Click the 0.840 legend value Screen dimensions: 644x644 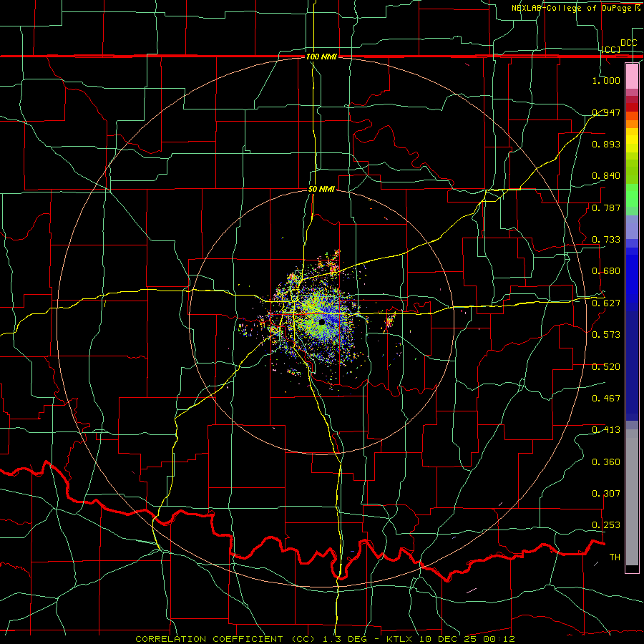(x=606, y=176)
